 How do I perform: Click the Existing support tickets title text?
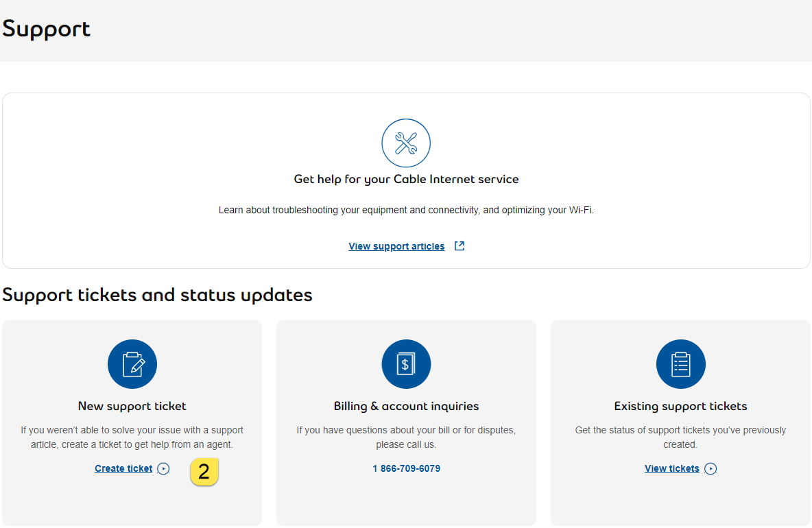point(680,406)
